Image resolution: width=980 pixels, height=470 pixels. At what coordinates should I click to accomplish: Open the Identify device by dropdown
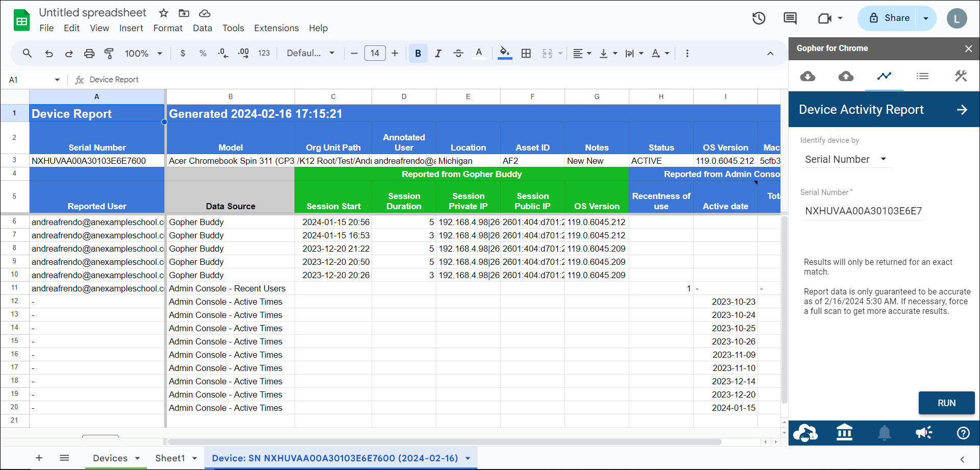click(846, 159)
